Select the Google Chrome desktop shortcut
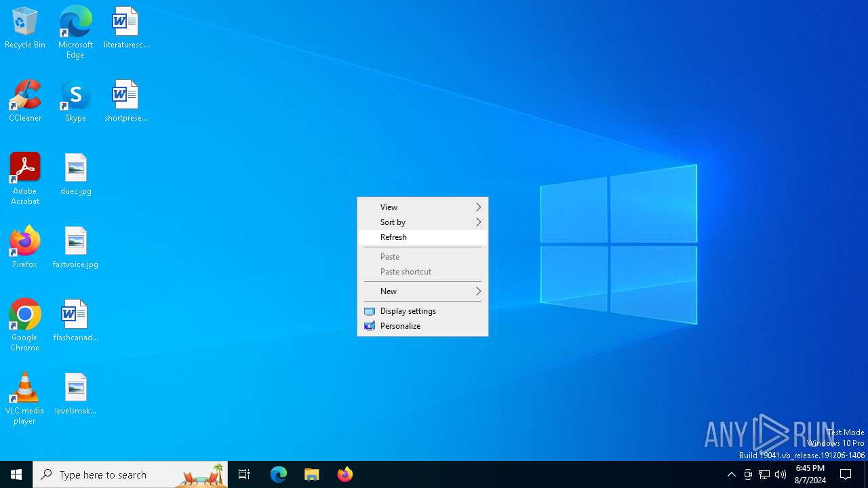This screenshot has width=868, height=488. point(25,325)
